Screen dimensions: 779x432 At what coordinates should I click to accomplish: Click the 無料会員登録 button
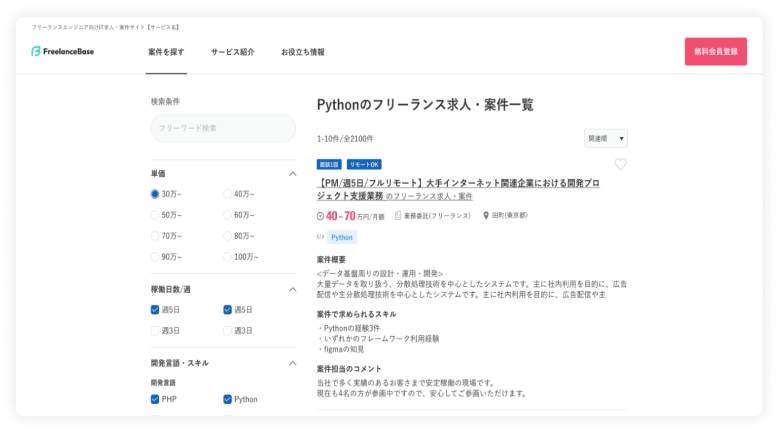[715, 52]
